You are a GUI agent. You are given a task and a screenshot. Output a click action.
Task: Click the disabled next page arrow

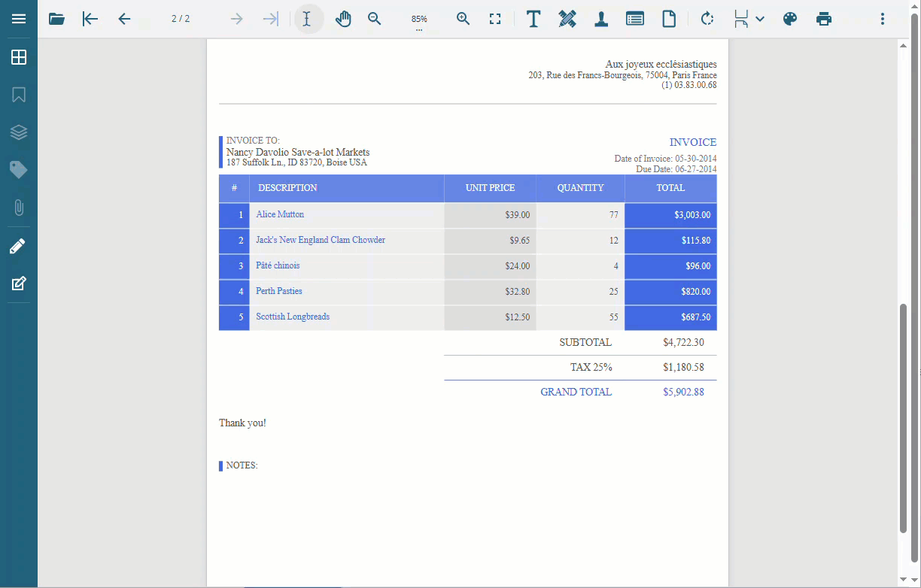click(x=236, y=19)
